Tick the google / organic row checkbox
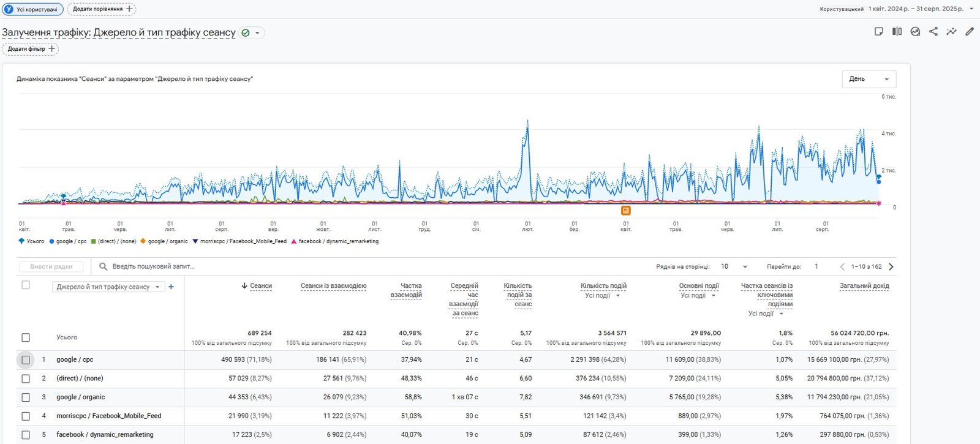This screenshot has width=980, height=444. point(26,397)
